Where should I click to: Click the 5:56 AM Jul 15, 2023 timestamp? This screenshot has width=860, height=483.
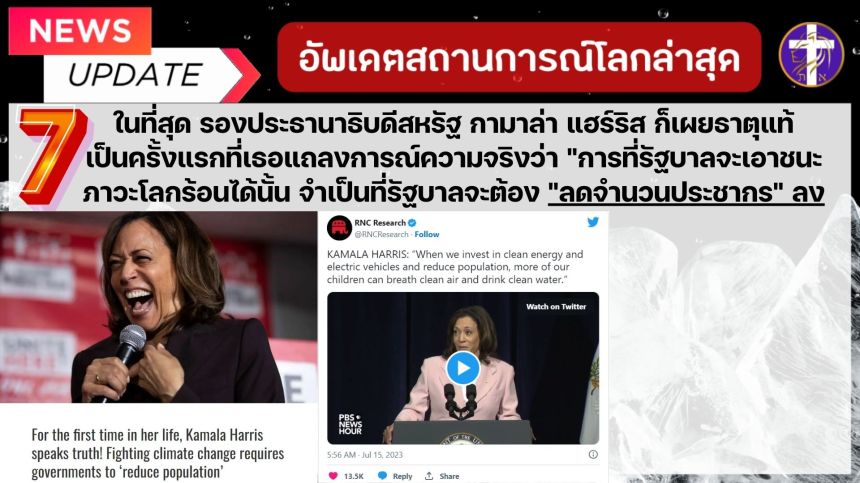pos(365,454)
